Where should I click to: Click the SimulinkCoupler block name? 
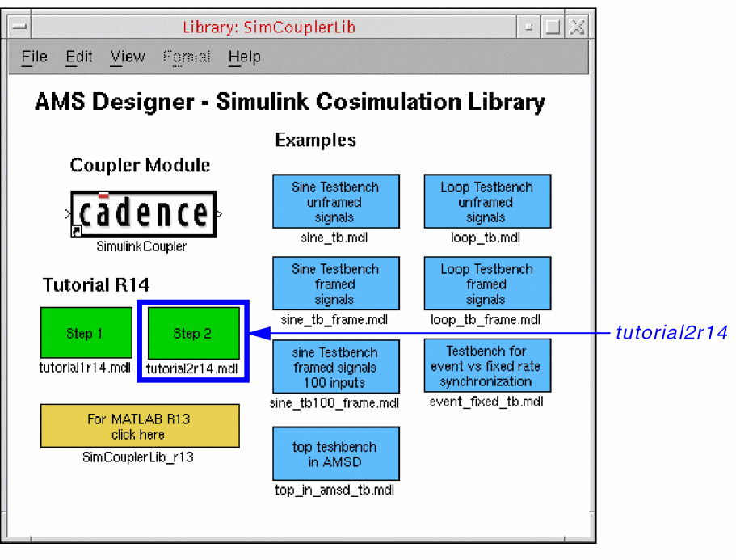(141, 246)
